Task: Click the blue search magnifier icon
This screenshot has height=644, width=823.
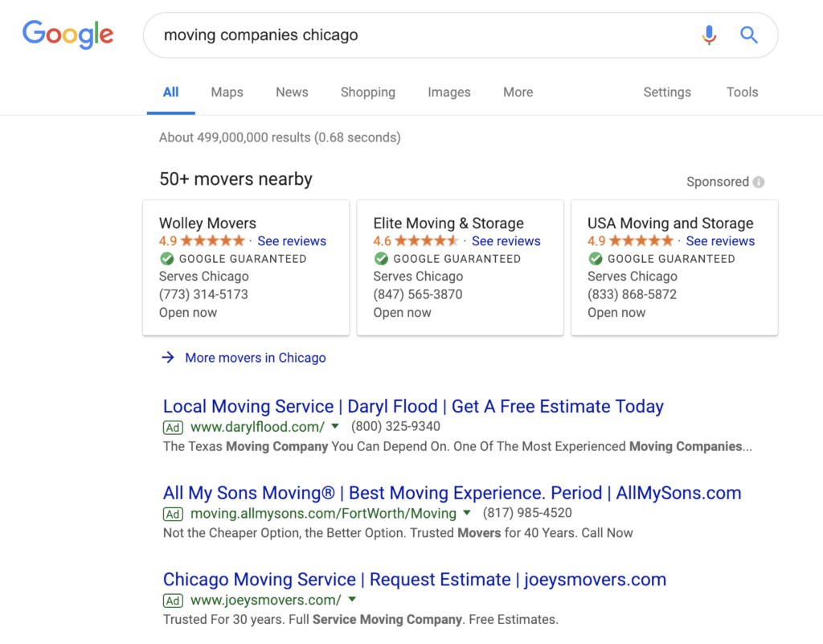Action: 748,35
